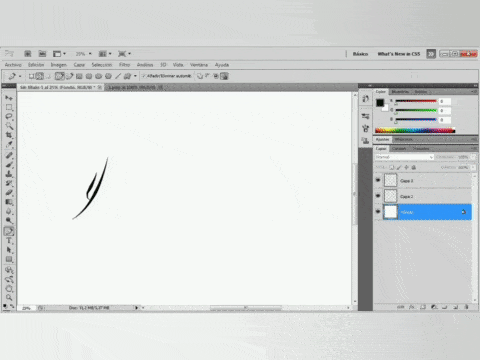The height and width of the screenshot is (360, 480).
Task: Select the Gradient tool
Action: point(9,202)
